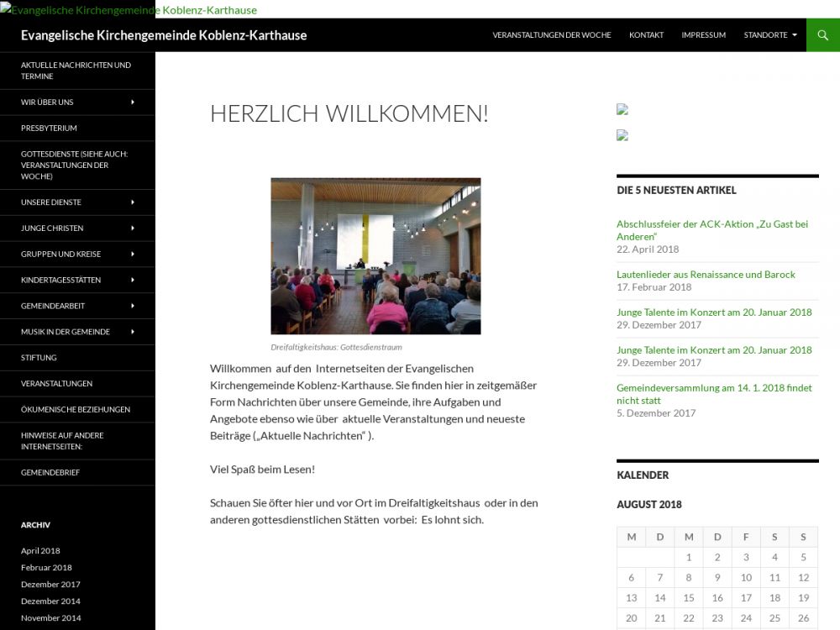Click the Gottesdienstraum photo thumbnail
The height and width of the screenshot is (630, 840).
[375, 256]
